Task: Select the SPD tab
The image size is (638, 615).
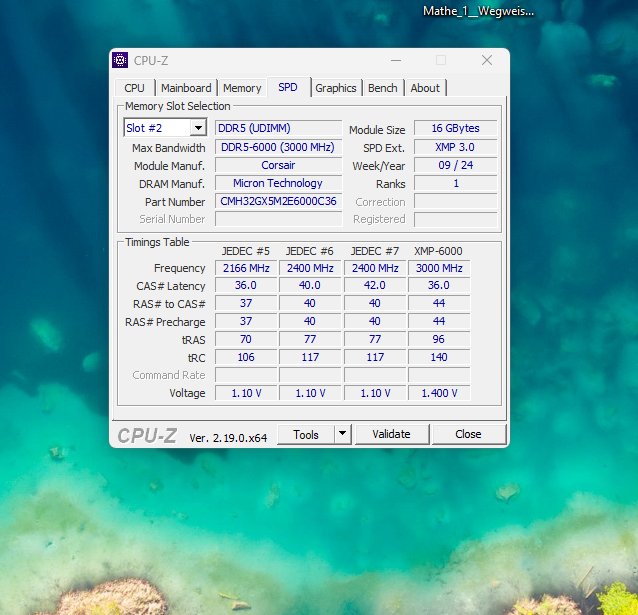Action: [288, 87]
